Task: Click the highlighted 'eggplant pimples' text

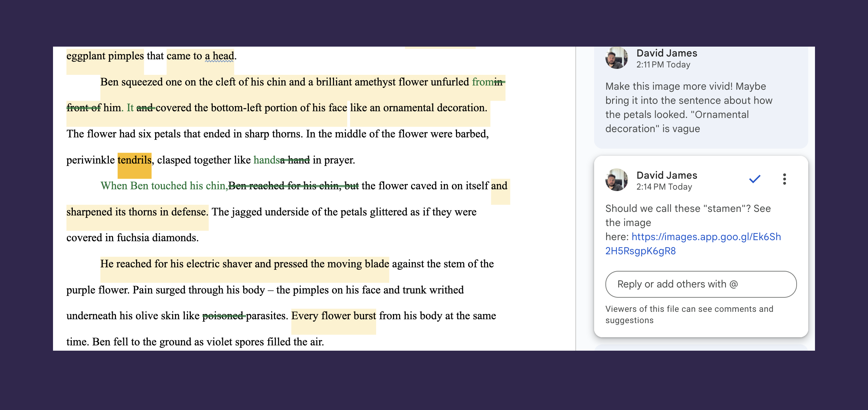Action: point(105,56)
